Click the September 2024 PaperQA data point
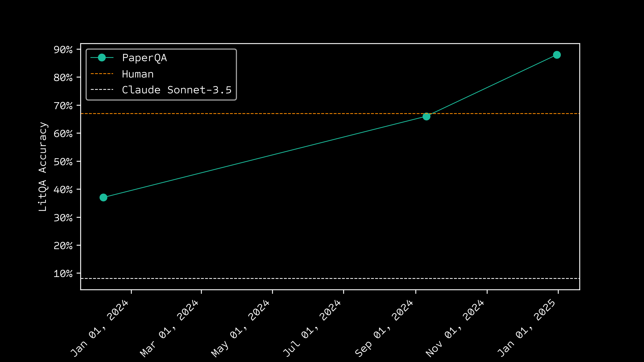644x362 pixels. [426, 117]
